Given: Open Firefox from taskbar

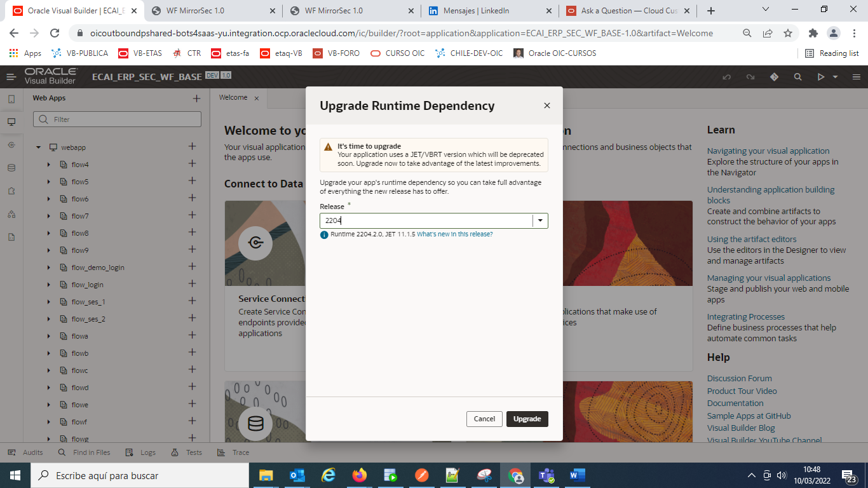Looking at the screenshot, I should click(x=360, y=475).
